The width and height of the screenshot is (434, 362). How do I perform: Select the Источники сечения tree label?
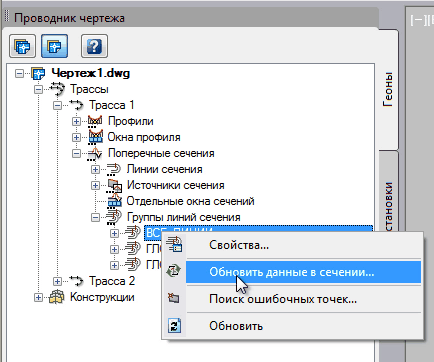pos(176,185)
